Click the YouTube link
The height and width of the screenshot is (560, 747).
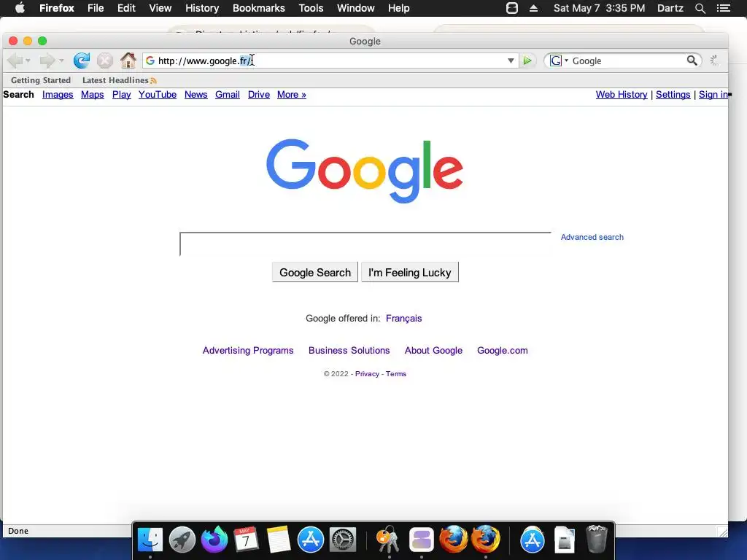point(158,95)
